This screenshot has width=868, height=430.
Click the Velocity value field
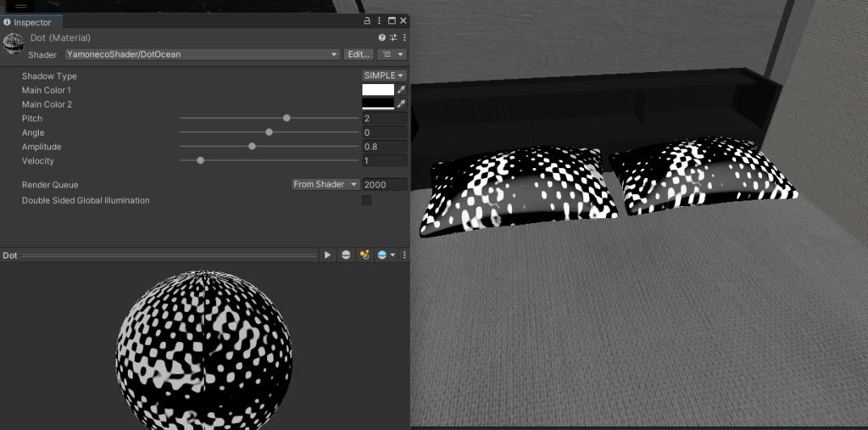[385, 160]
